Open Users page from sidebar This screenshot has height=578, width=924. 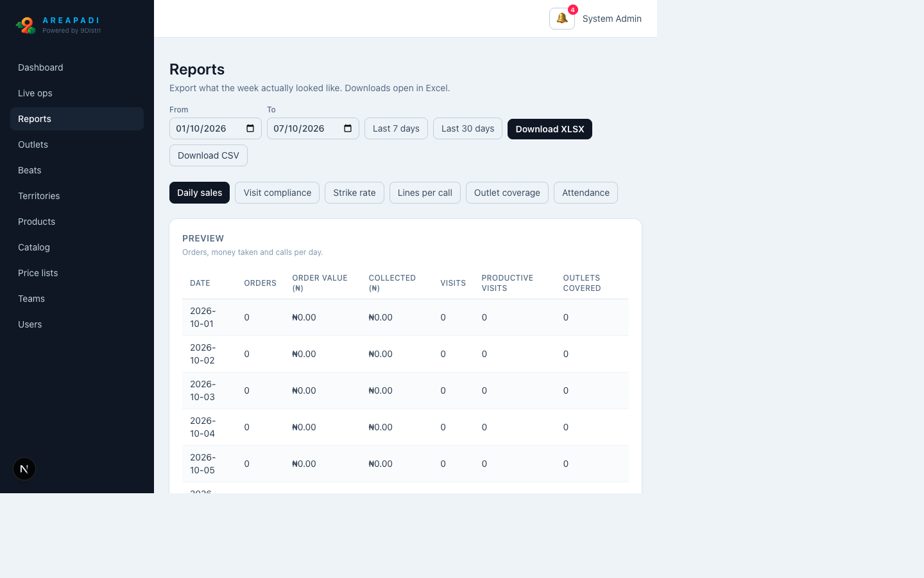(77, 324)
